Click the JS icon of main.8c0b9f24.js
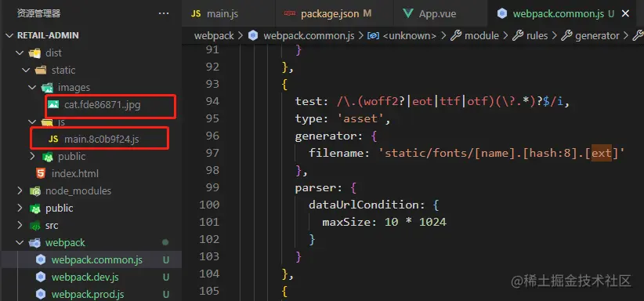Screen dimensions: 644x301 click(x=53, y=140)
